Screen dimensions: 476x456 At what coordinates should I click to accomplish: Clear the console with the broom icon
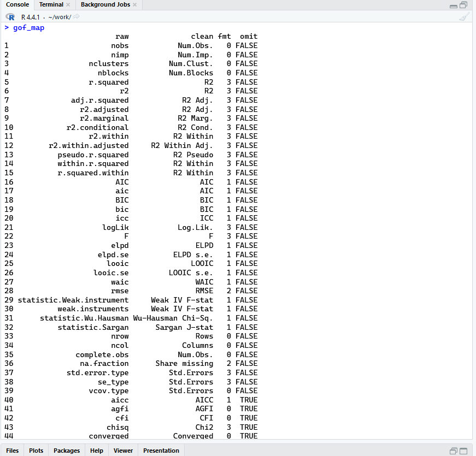tap(464, 17)
